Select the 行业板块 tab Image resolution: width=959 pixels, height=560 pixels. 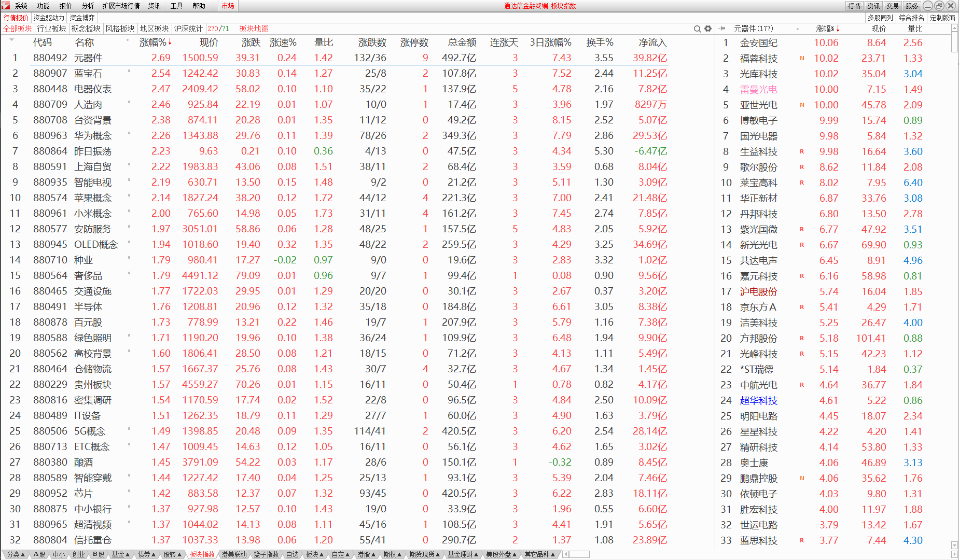point(52,29)
